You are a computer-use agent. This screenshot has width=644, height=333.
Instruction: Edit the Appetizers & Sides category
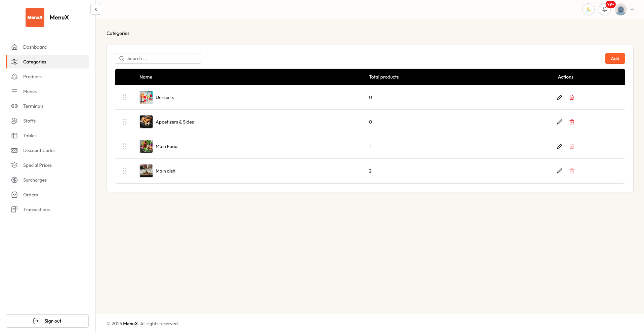pyautogui.click(x=560, y=122)
